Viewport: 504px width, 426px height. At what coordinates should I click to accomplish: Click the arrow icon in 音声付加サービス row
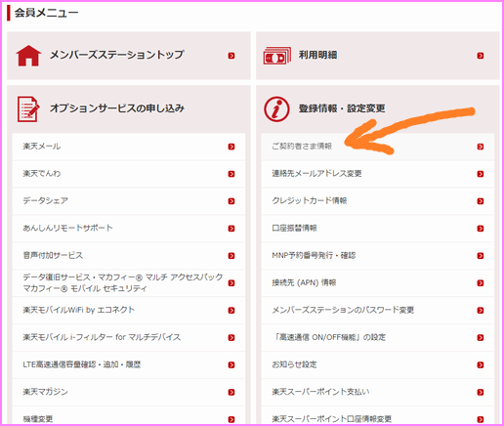[x=231, y=256]
